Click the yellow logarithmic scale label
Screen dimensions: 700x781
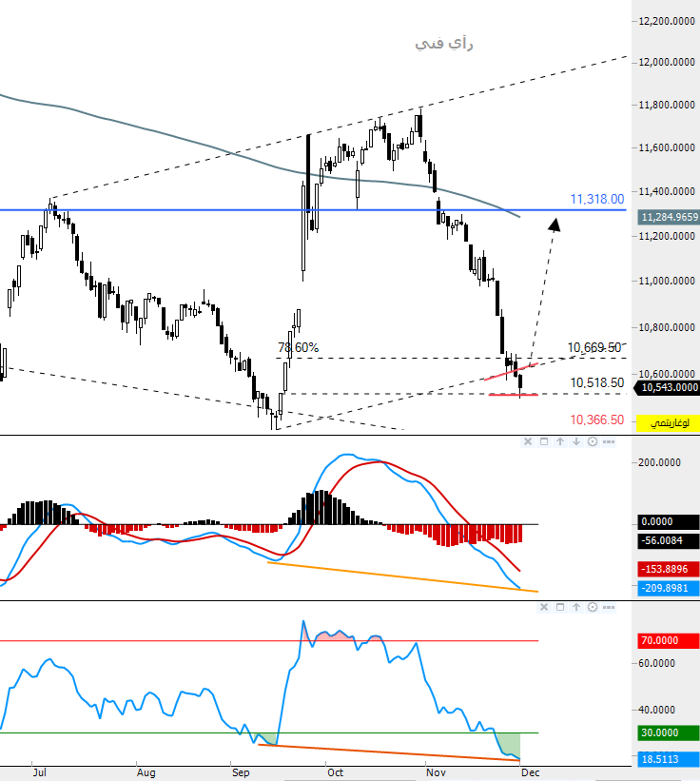pos(669,423)
